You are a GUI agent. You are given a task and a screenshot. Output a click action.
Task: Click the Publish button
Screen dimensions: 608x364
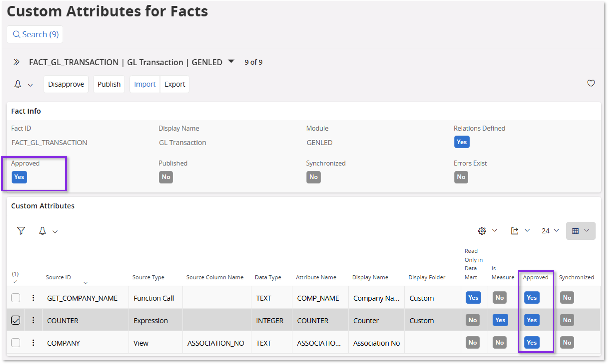tap(109, 84)
